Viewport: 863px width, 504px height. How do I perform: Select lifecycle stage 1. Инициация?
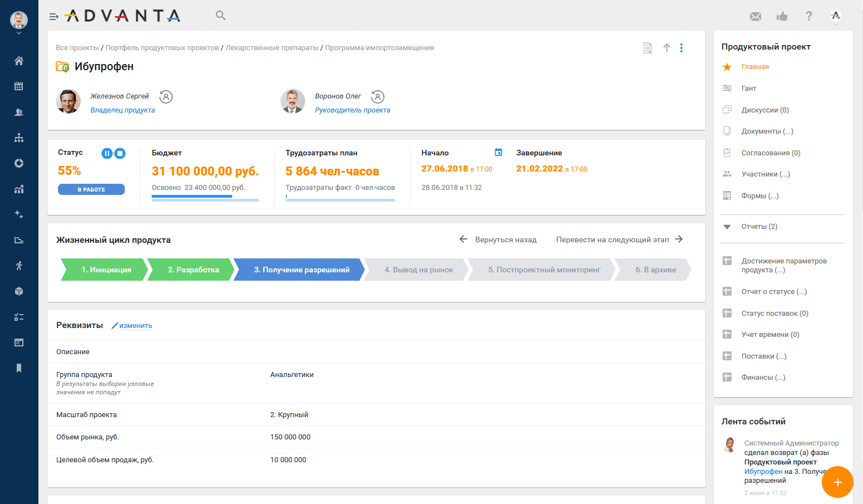click(x=106, y=270)
